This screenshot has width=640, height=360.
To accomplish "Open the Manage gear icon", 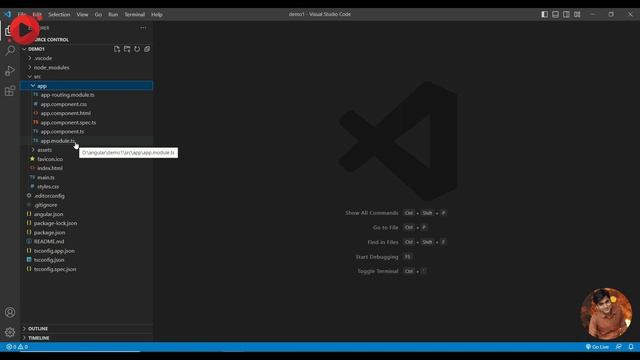I will [10, 332].
